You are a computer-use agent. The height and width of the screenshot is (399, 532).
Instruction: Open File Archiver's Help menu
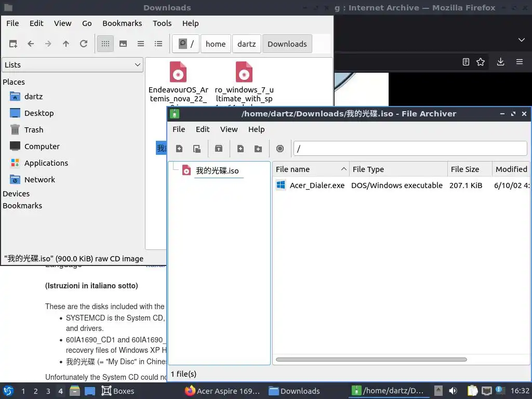257,129
